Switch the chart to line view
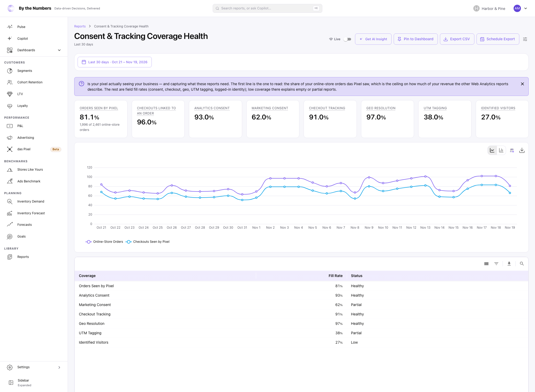 click(492, 150)
